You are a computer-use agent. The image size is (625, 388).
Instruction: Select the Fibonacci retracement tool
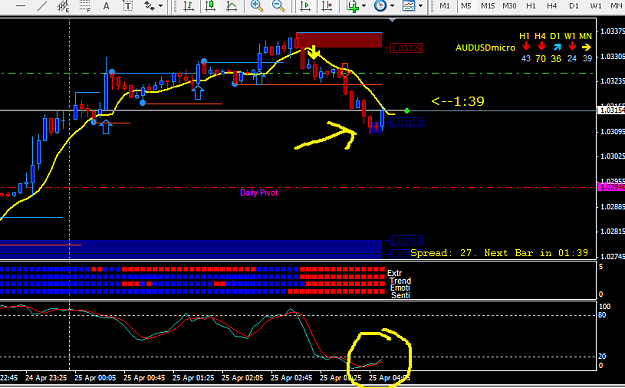tap(85, 6)
